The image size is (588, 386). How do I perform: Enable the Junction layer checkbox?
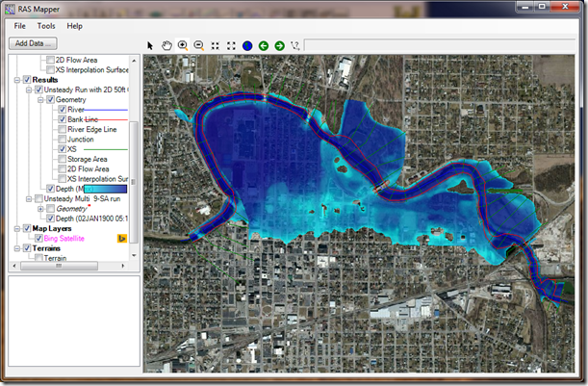point(62,140)
